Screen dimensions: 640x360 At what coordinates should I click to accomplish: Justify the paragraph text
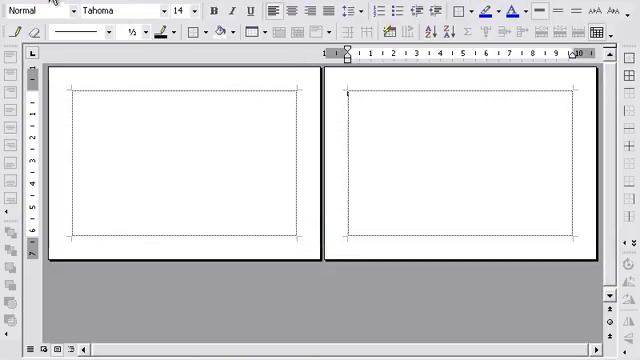pos(329,11)
